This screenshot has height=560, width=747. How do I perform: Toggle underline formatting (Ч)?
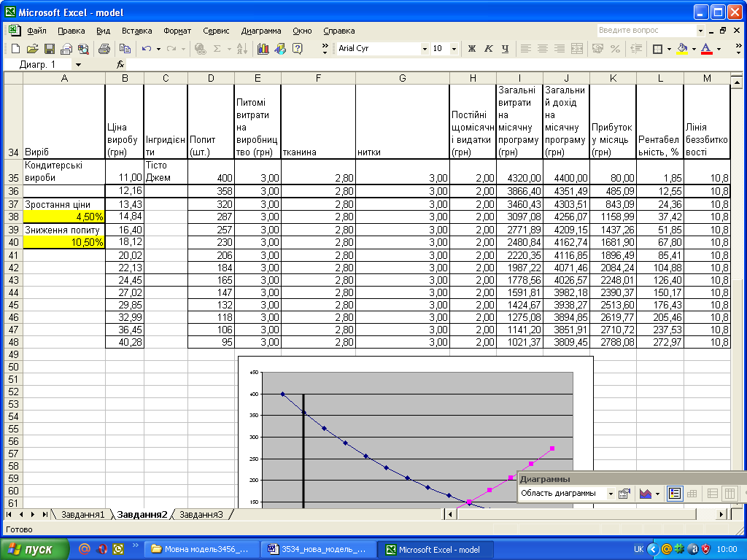505,49
